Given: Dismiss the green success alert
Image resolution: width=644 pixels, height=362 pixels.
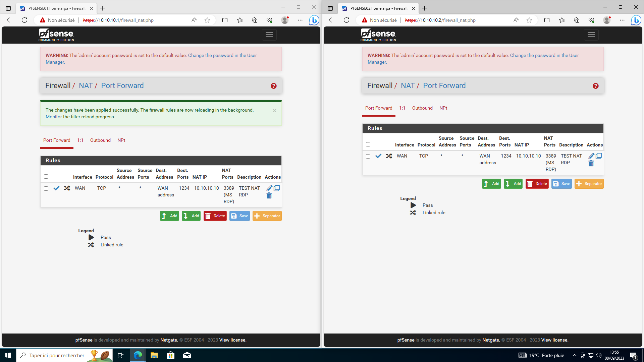Looking at the screenshot, I should 274,111.
